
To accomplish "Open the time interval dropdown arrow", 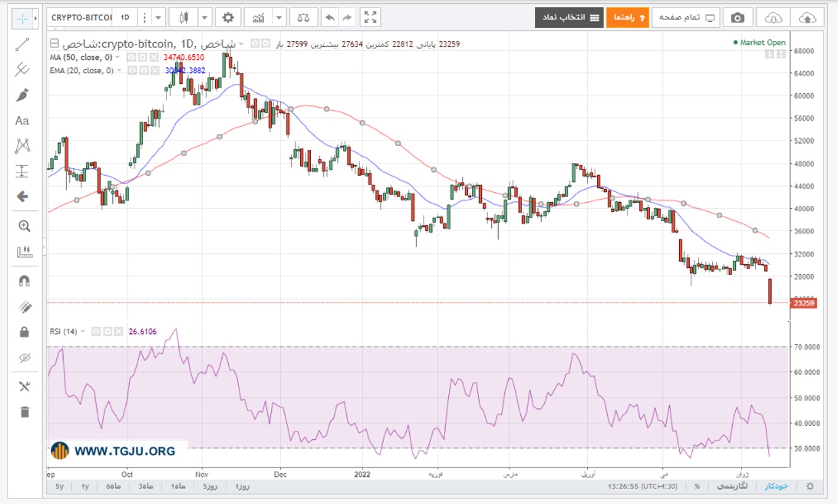I will [x=158, y=18].
